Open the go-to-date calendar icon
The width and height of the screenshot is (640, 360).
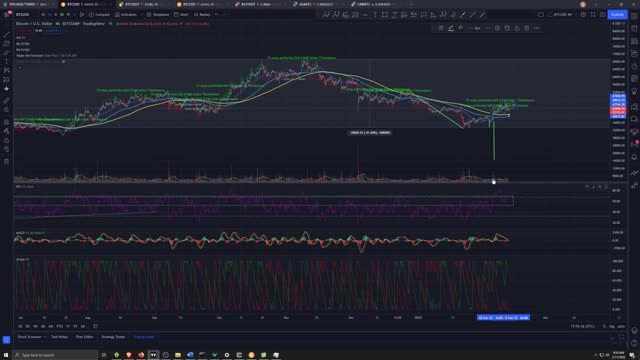(96, 326)
